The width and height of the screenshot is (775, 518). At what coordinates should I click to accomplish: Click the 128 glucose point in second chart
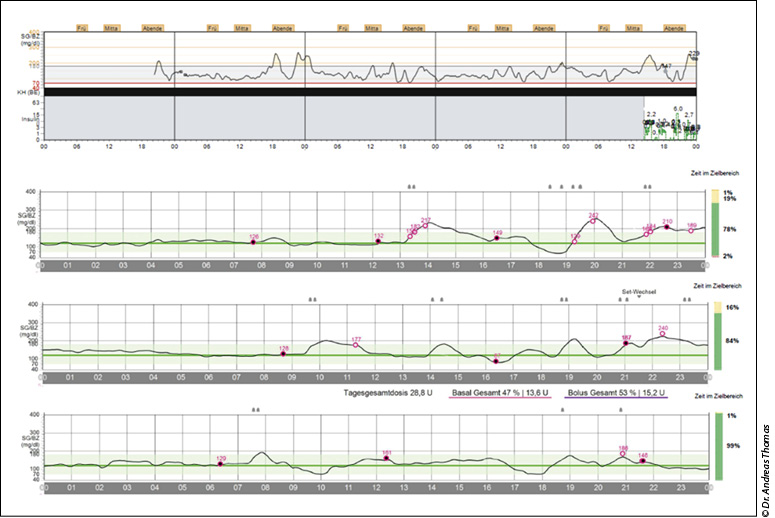(283, 354)
